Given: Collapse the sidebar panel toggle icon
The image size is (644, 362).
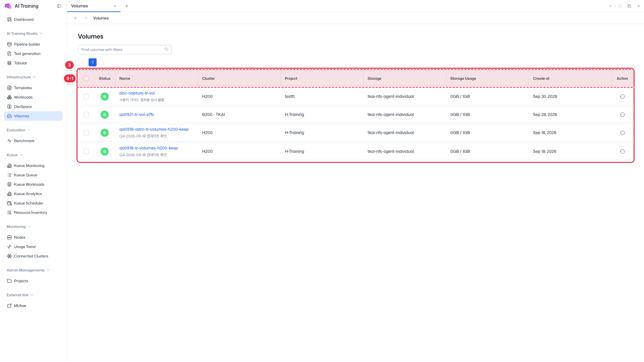Looking at the screenshot, I should click(x=59, y=6).
